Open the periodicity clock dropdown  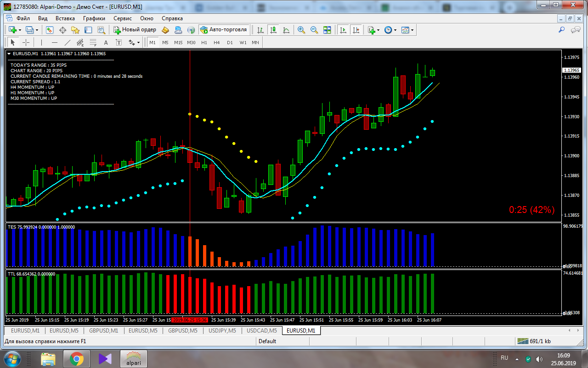(395, 30)
